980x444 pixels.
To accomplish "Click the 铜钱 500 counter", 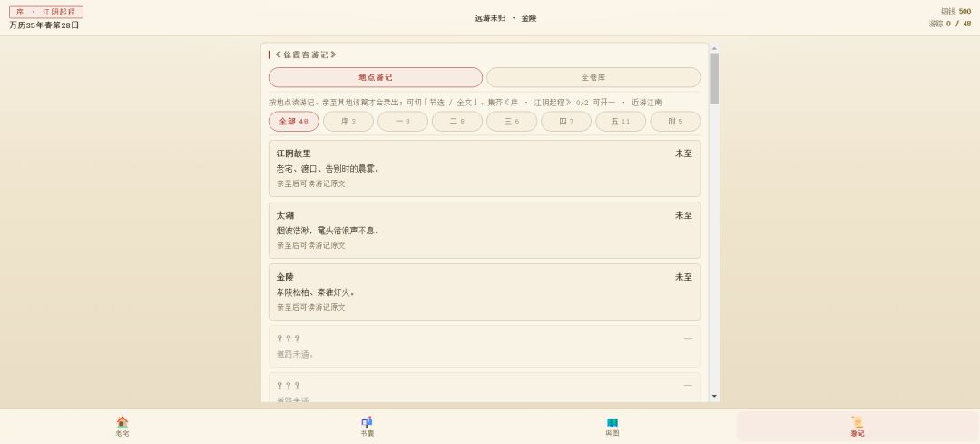I will (x=955, y=11).
